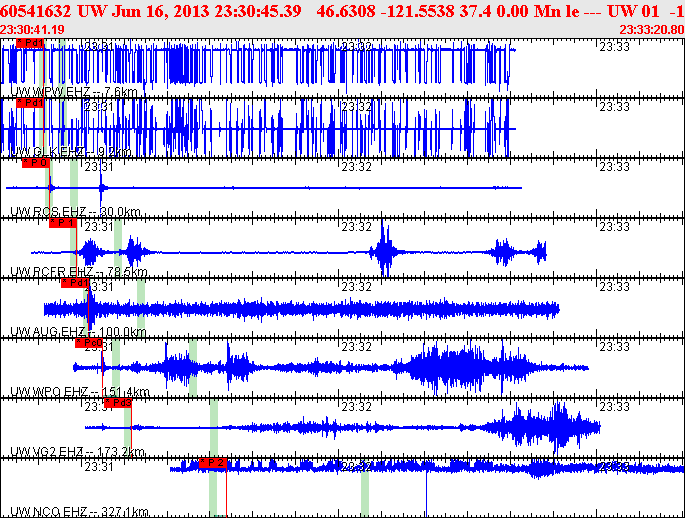Viewport: 685px width, 518px height.
Task: Select the red P pick flag on NCO trace
Action: (x=214, y=463)
